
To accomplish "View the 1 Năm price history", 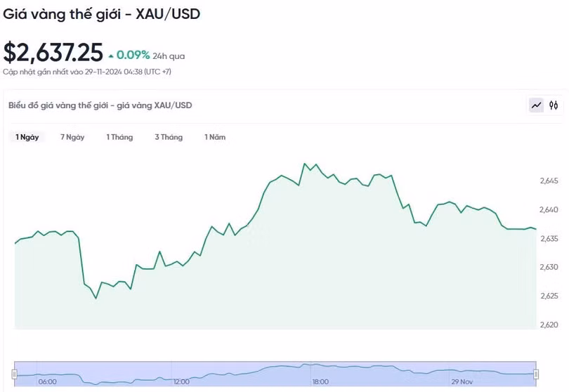I will click(x=215, y=137).
